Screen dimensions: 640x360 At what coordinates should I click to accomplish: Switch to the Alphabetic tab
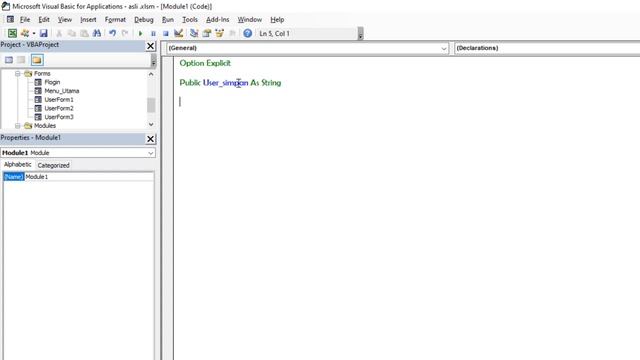18,164
